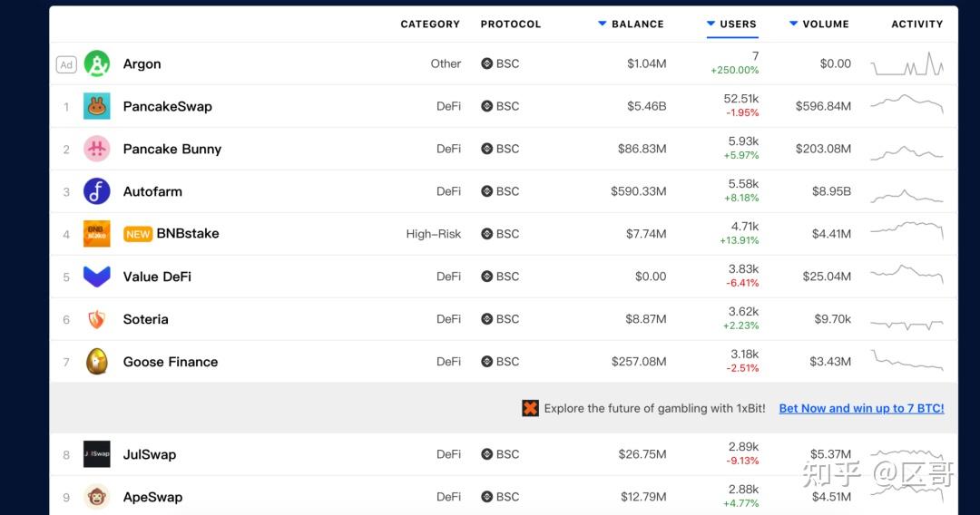Sort the table by Balance column
The height and width of the screenshot is (515, 980).
(x=637, y=24)
